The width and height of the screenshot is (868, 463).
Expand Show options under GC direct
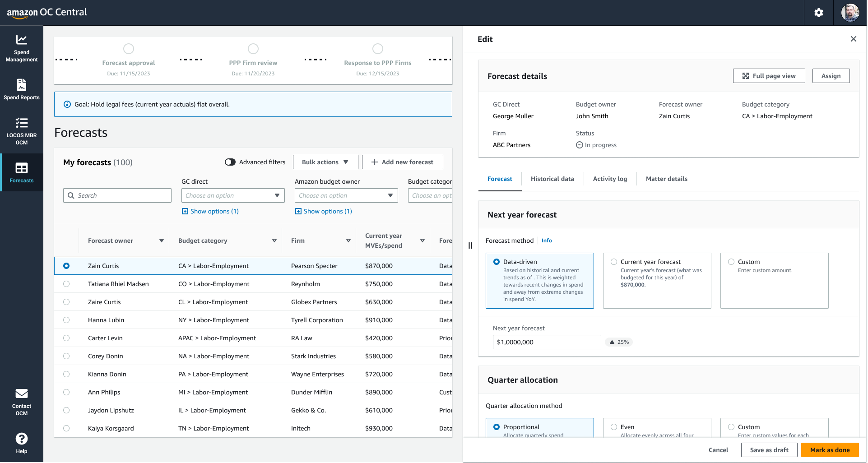pos(210,211)
